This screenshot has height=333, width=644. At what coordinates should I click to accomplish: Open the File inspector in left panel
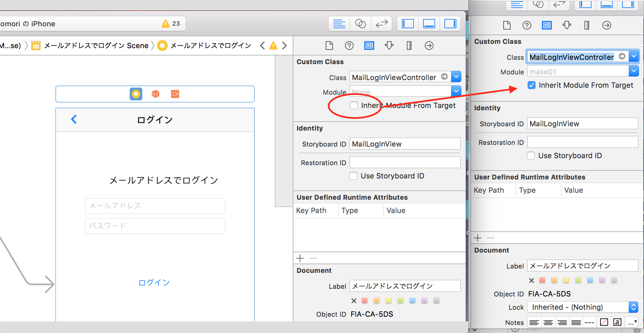(x=329, y=46)
